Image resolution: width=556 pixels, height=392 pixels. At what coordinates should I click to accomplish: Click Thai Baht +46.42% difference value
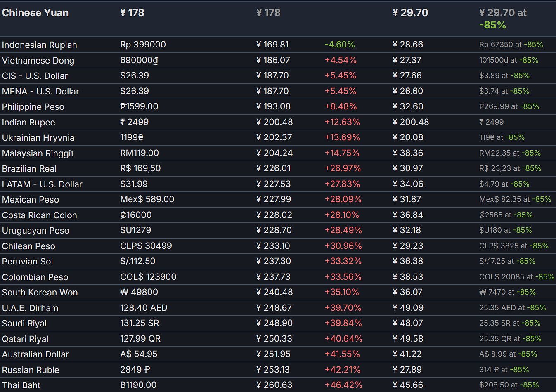[x=343, y=385]
